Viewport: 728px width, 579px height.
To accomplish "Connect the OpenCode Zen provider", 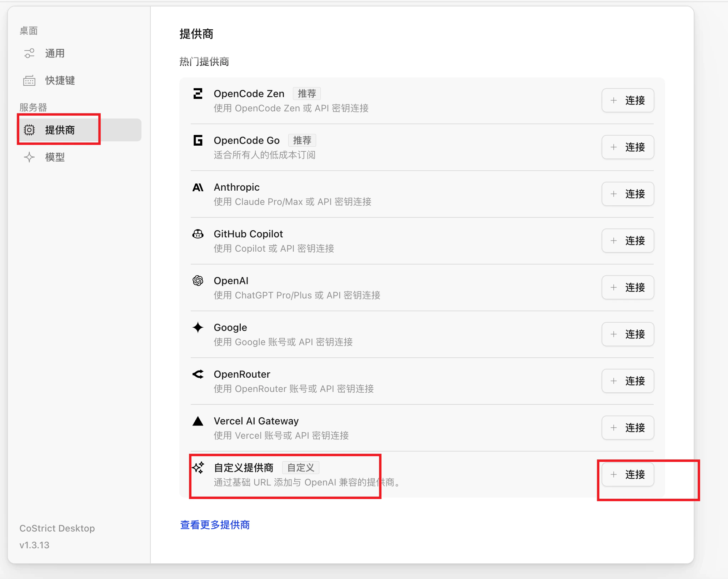I will (x=628, y=100).
